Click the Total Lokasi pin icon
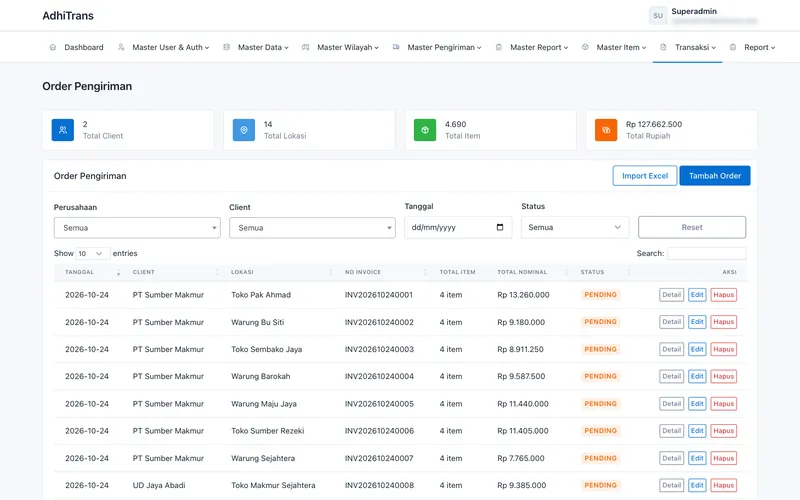Screen dimensions: 800x500 244,130
